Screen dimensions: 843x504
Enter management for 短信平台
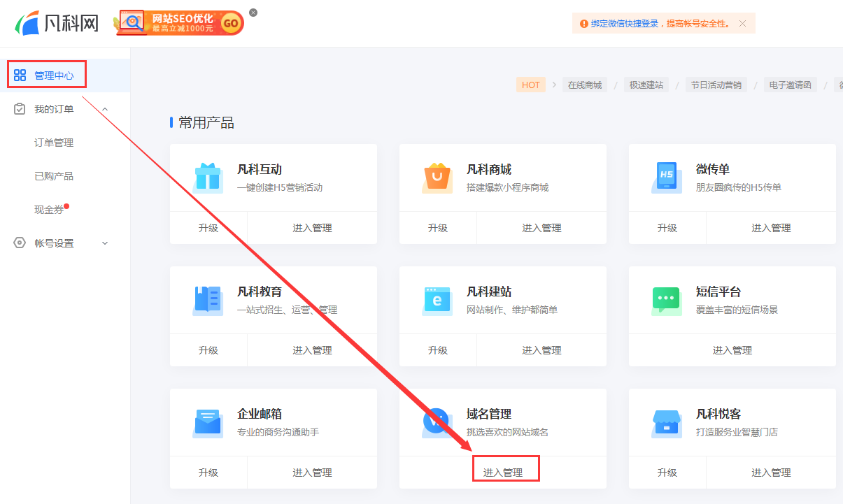[732, 350]
